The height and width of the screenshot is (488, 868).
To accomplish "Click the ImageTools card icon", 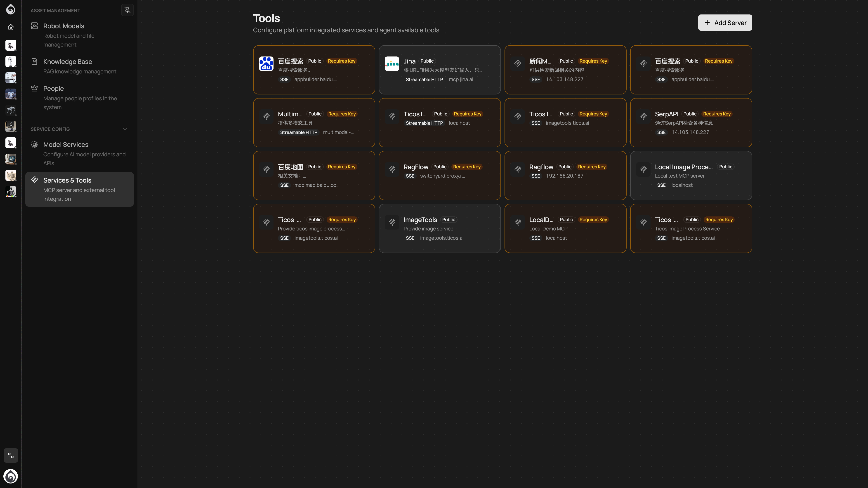I will 392,222.
